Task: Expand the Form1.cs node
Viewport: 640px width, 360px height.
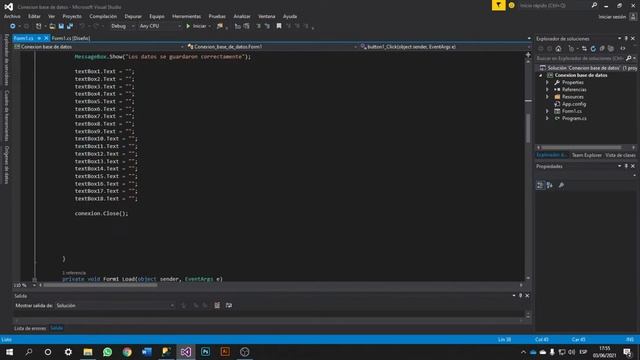Action: point(547,111)
